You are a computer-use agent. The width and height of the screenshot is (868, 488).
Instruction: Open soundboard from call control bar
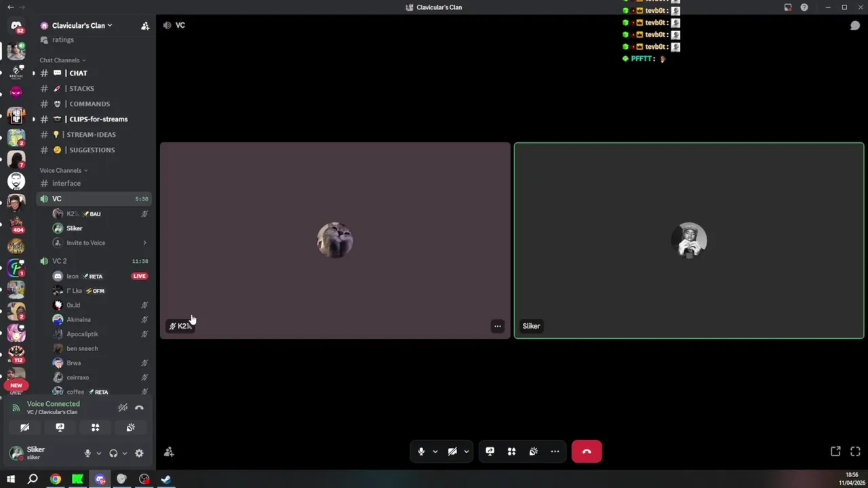534,451
